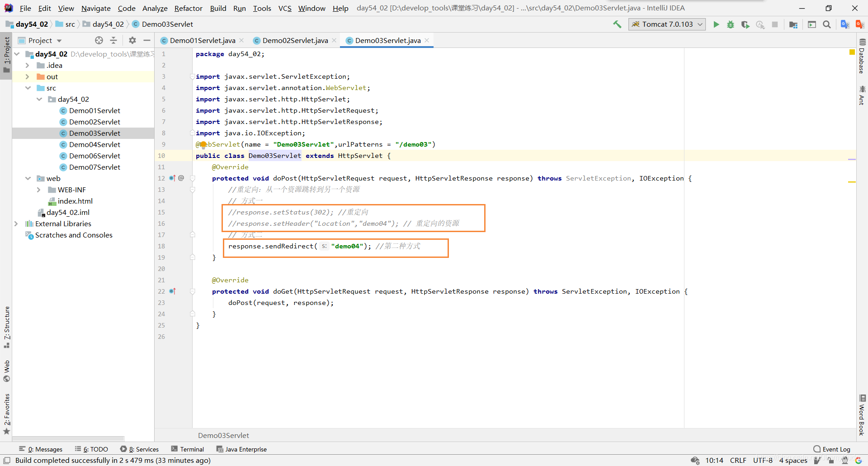This screenshot has height=466, width=868.
Task: Close the Demo01Servlet.java tab
Action: tap(242, 40)
